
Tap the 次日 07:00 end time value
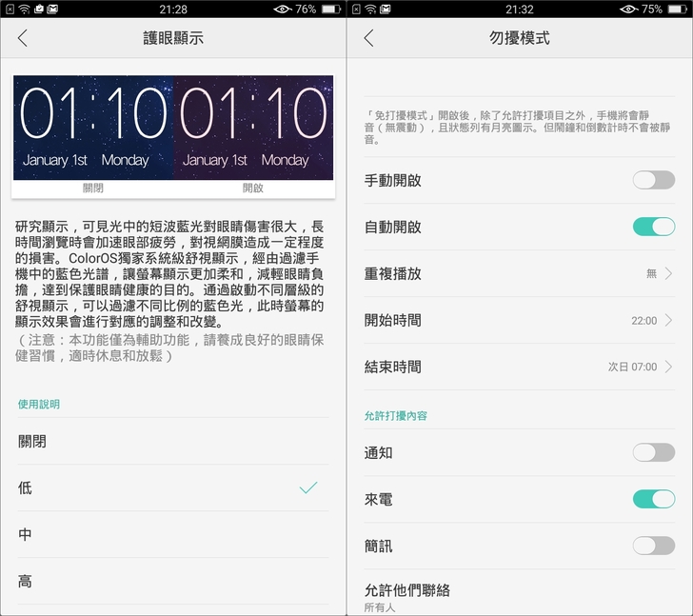coord(632,367)
